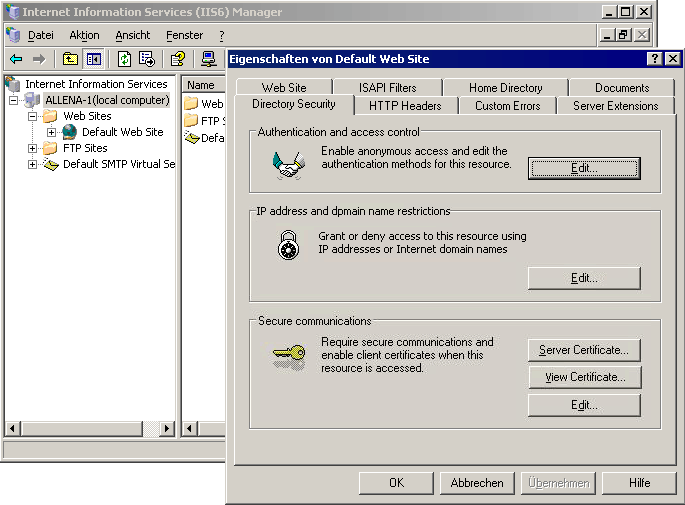This screenshot has height=505, width=685.
Task: Collapse the Web Sites tree node
Action: point(32,116)
